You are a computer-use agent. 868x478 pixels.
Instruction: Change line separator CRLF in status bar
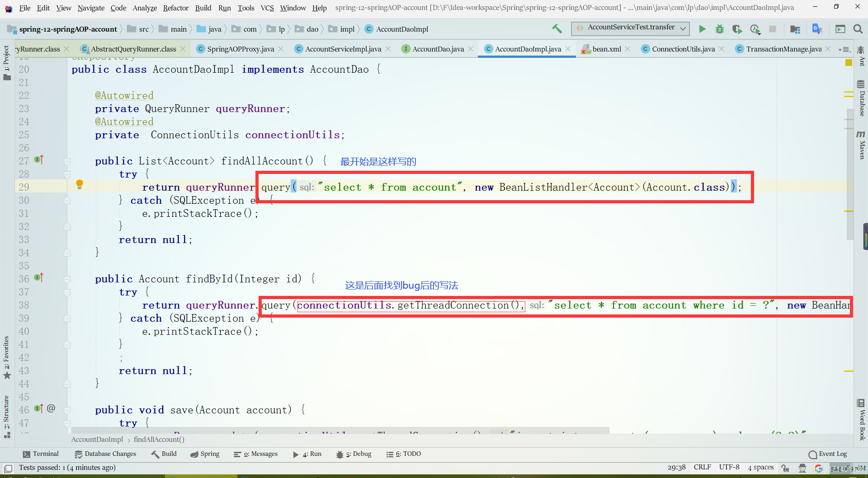702,468
